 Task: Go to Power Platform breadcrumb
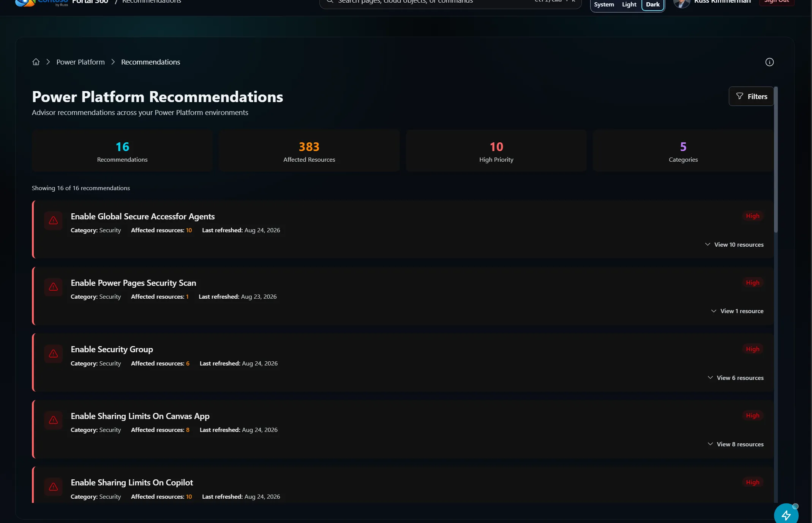[x=81, y=62]
